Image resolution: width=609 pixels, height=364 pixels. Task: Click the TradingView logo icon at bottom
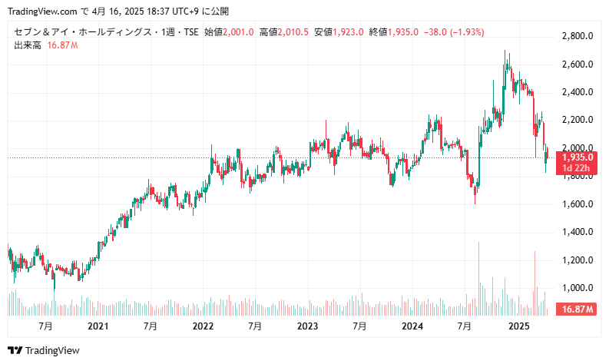(15, 350)
